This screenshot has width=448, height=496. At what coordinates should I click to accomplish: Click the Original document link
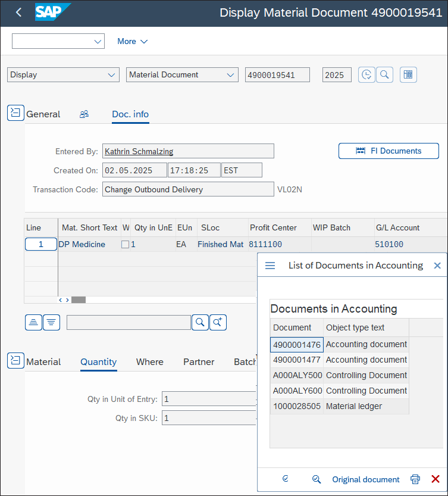[365, 479]
